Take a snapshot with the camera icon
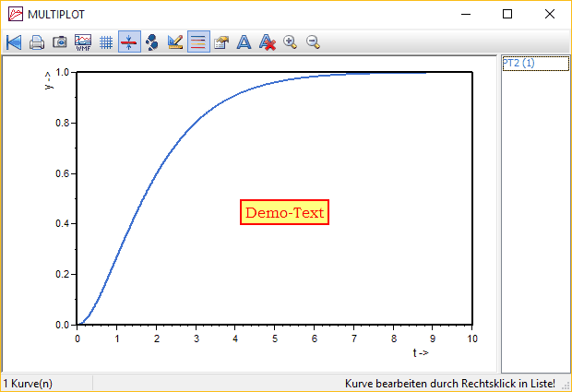The width and height of the screenshot is (572, 392). pos(59,42)
